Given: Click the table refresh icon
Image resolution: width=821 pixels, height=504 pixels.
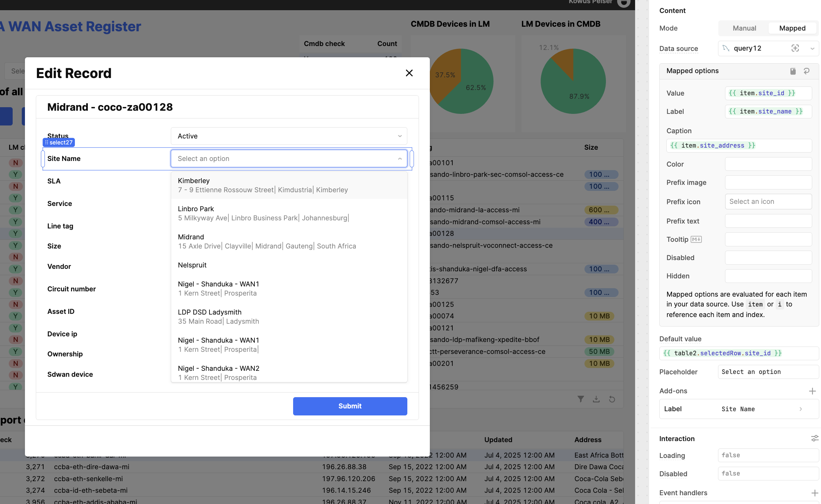Looking at the screenshot, I should pos(612,399).
